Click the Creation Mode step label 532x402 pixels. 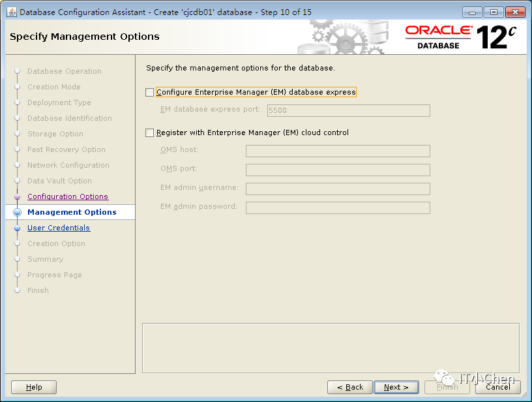click(54, 87)
